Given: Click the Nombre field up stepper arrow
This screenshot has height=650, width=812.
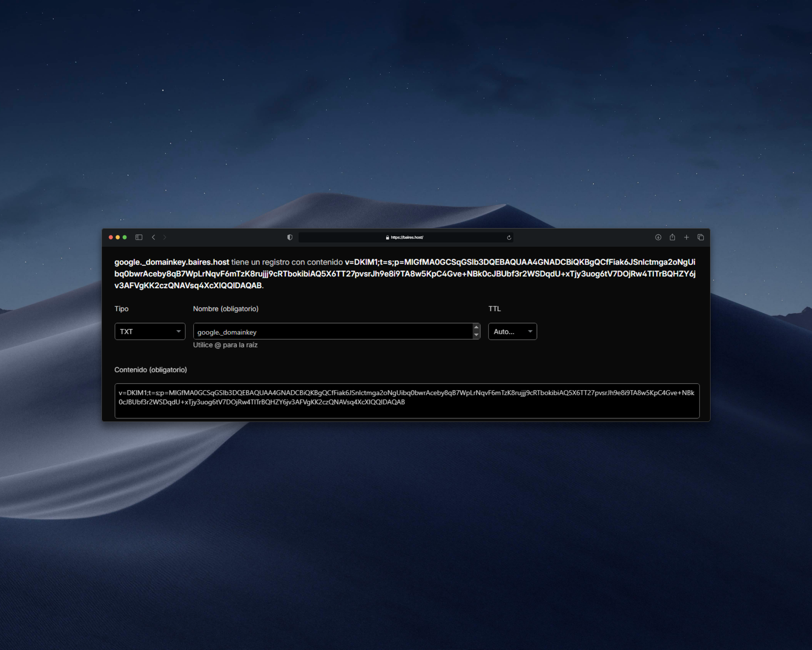Looking at the screenshot, I should coord(476,327).
